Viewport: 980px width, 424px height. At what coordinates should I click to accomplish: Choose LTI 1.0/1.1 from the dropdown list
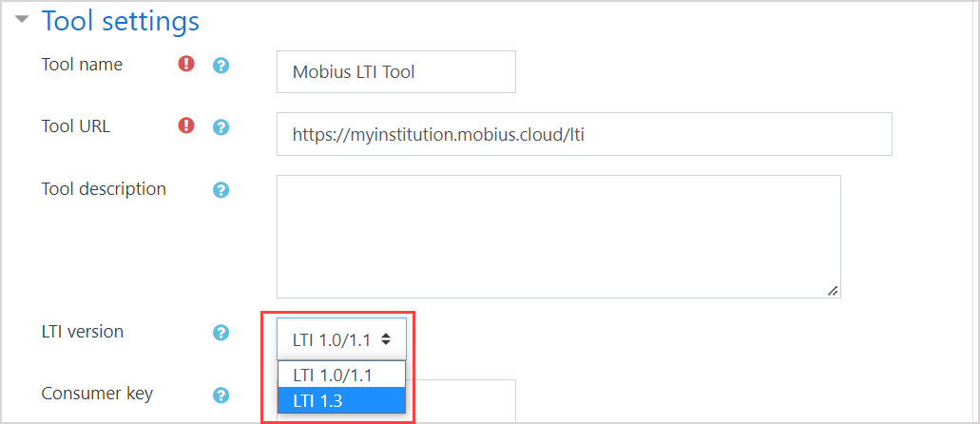[341, 375]
